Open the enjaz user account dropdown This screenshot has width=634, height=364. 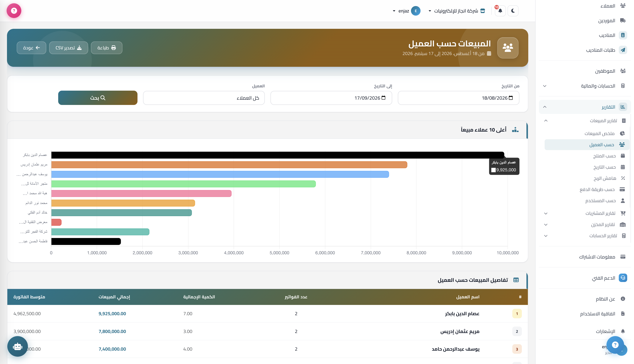(406, 11)
